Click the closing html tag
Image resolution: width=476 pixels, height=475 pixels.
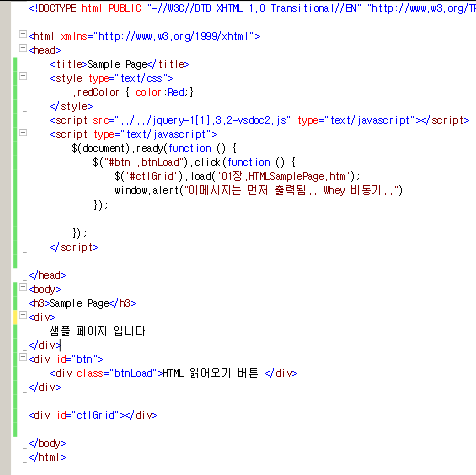pyautogui.click(x=47, y=457)
